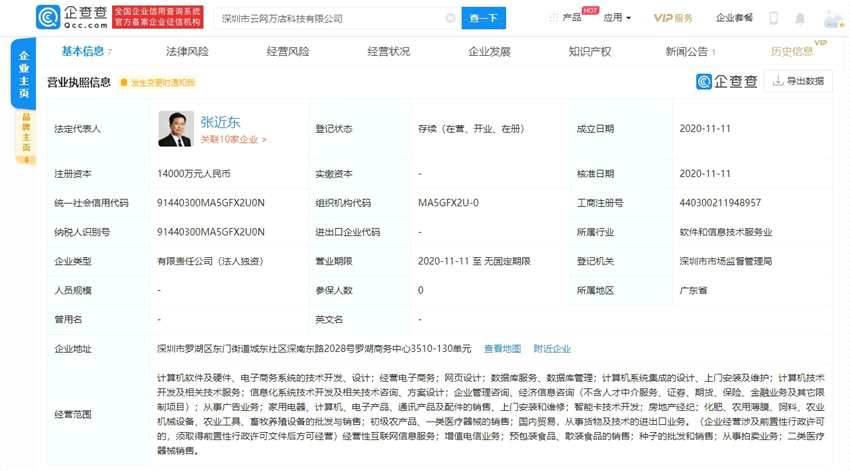Open the notification bell
This screenshot has height=471, width=850.
click(x=800, y=18)
